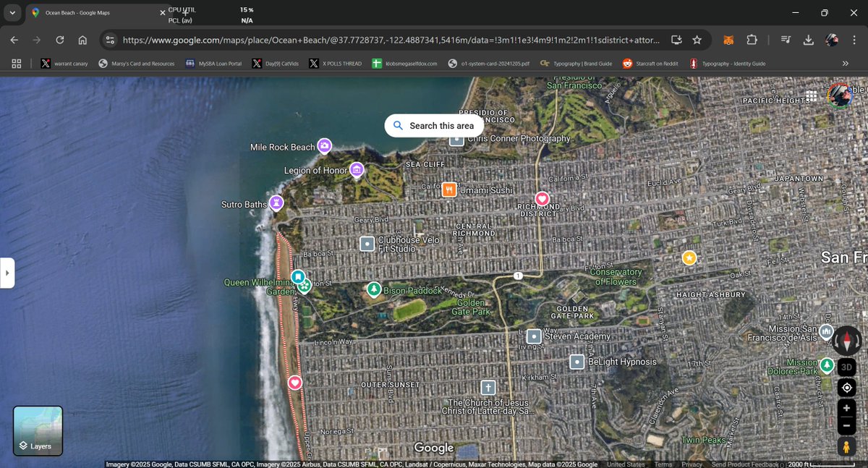This screenshot has height=468, width=868.
Task: Zoom out with the minus button
Action: [x=847, y=425]
